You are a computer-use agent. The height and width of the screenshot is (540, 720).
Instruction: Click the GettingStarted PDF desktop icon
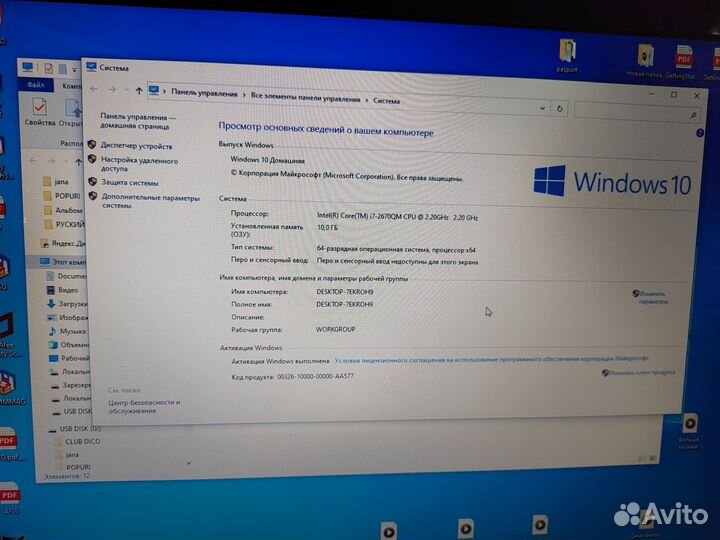[x=682, y=62]
